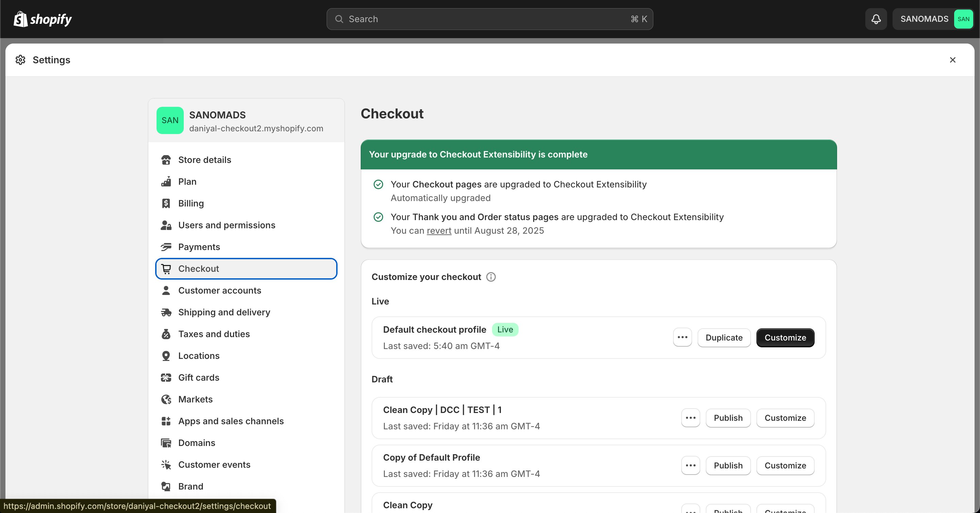Open Apps and sales channels
Viewport: 980px width, 513px height.
point(246,421)
